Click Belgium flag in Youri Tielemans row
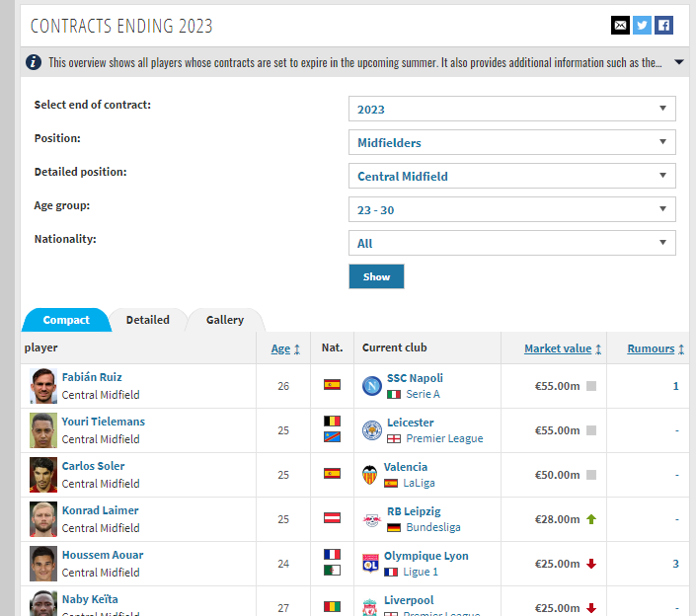This screenshot has height=616, width=696. [x=332, y=421]
